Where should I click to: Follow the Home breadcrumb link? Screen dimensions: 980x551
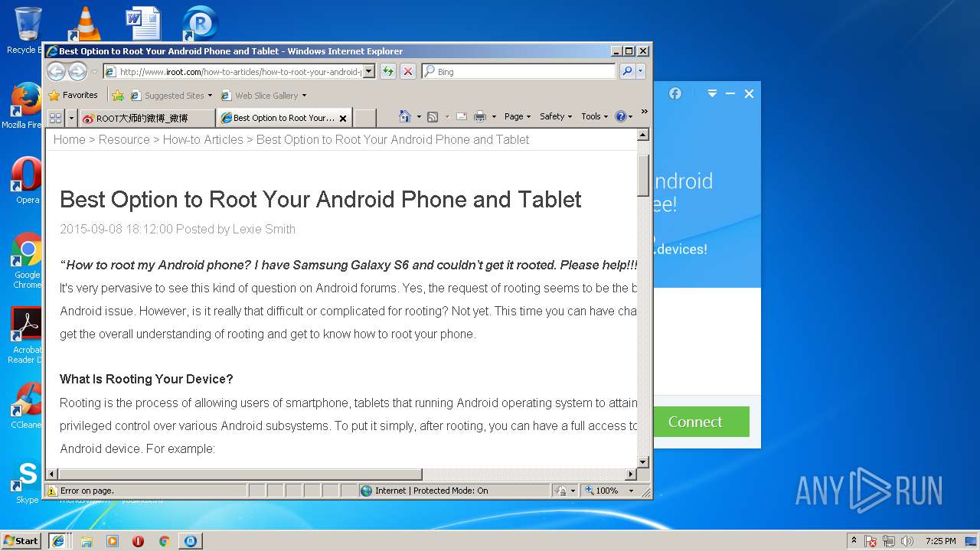coord(69,139)
